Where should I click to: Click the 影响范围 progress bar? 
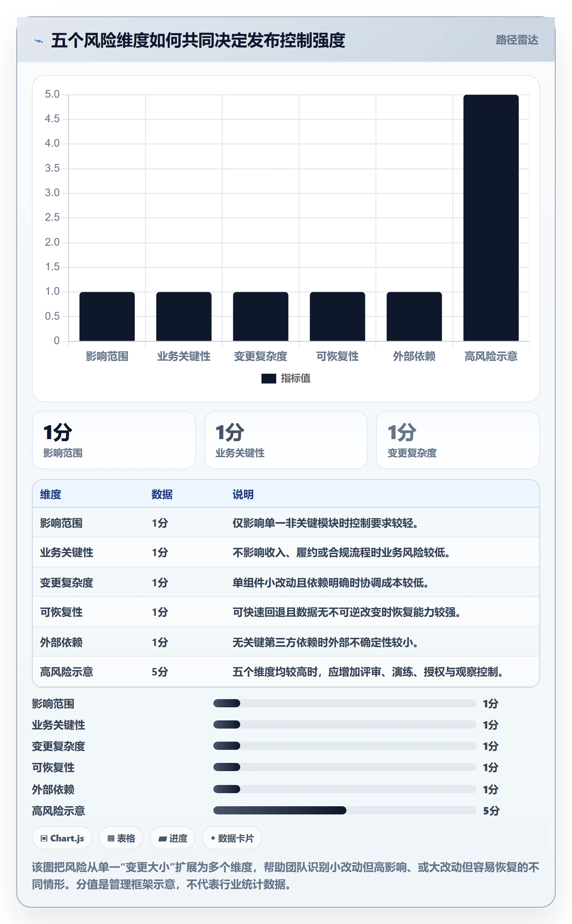tap(344, 703)
